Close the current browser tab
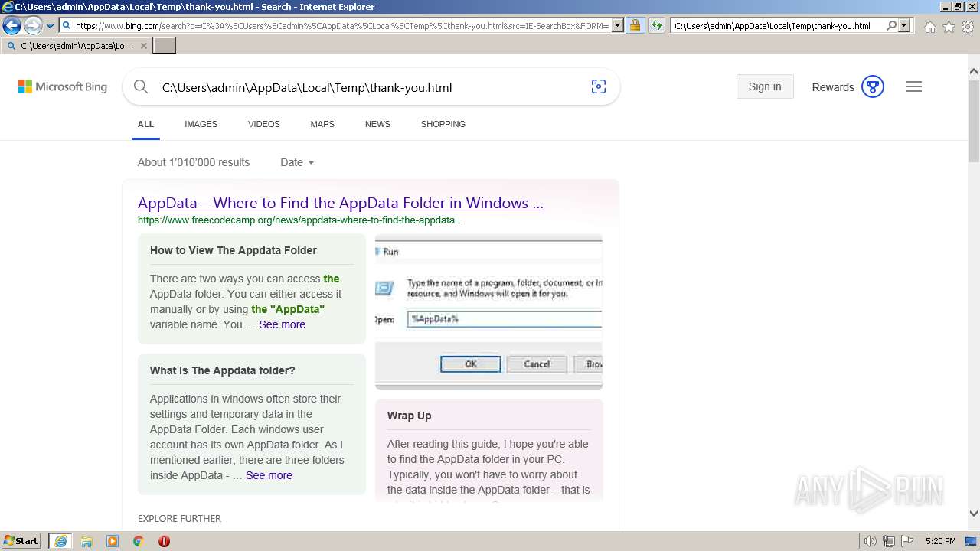The height and width of the screenshot is (551, 980). click(144, 46)
